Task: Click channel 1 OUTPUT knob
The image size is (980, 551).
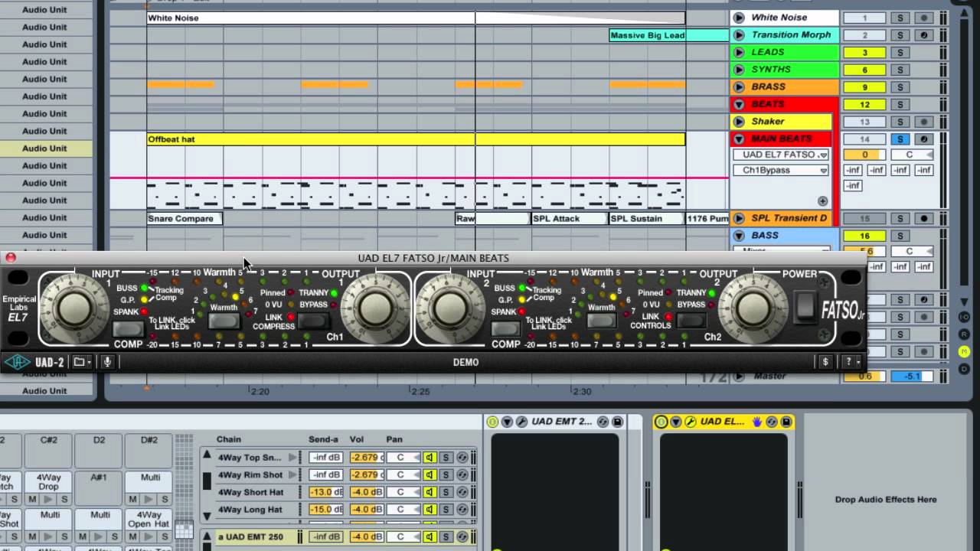Action: tap(374, 308)
